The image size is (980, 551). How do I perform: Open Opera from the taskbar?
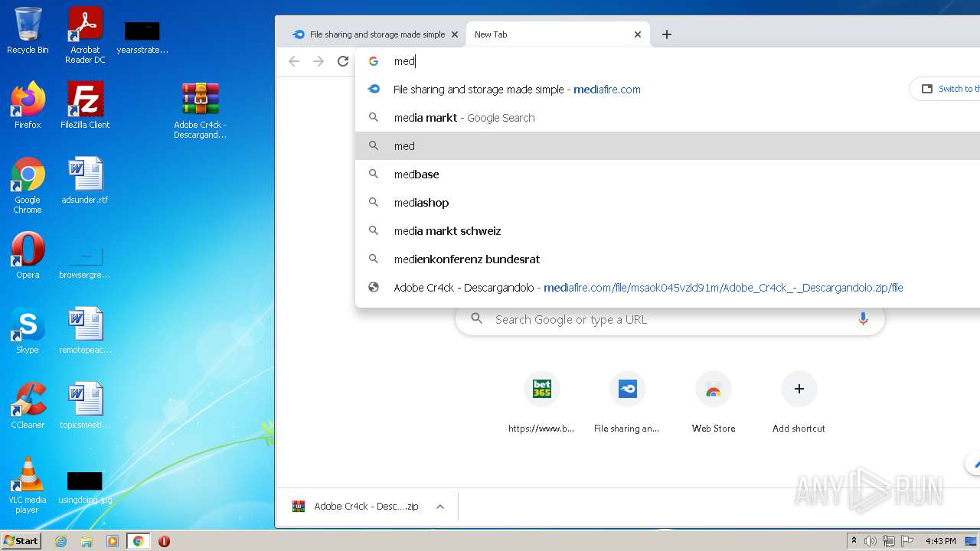pyautogui.click(x=164, y=541)
